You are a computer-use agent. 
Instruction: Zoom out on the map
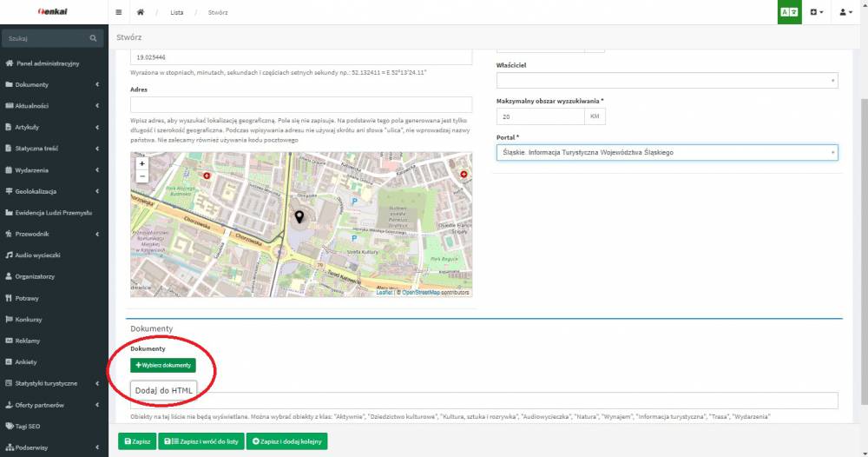click(x=142, y=176)
